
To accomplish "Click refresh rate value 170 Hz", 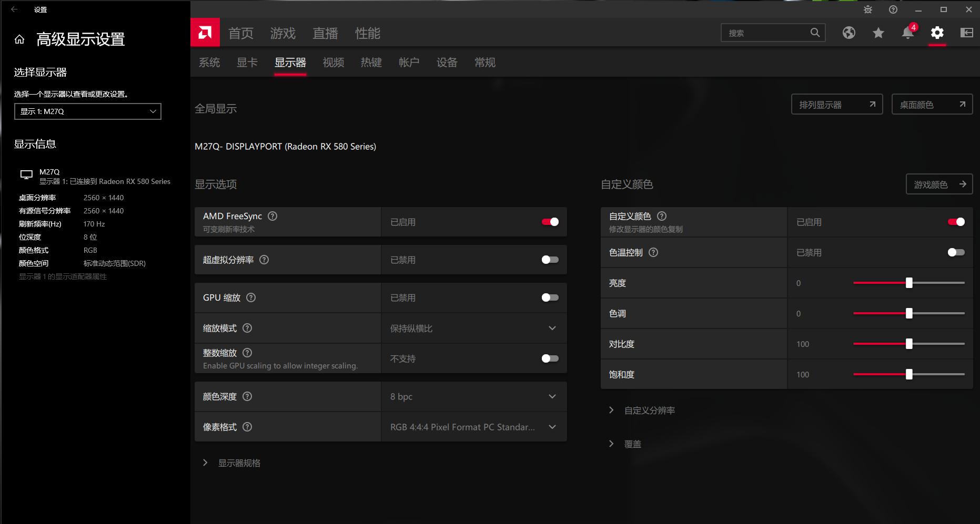I will 94,224.
